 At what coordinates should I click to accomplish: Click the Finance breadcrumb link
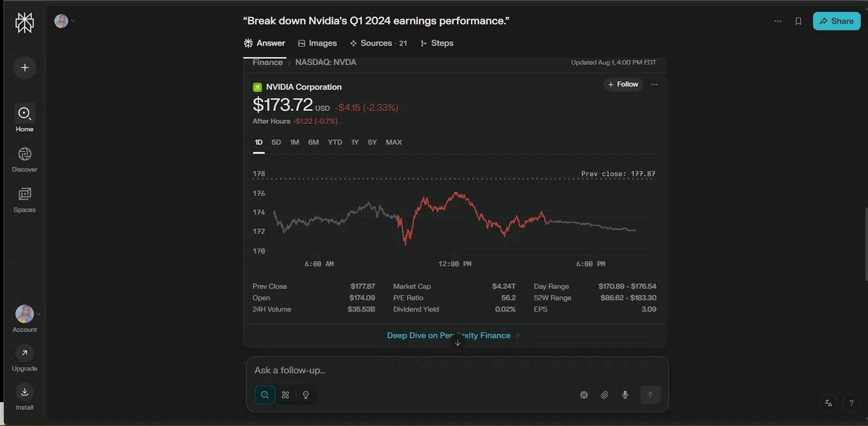[267, 62]
